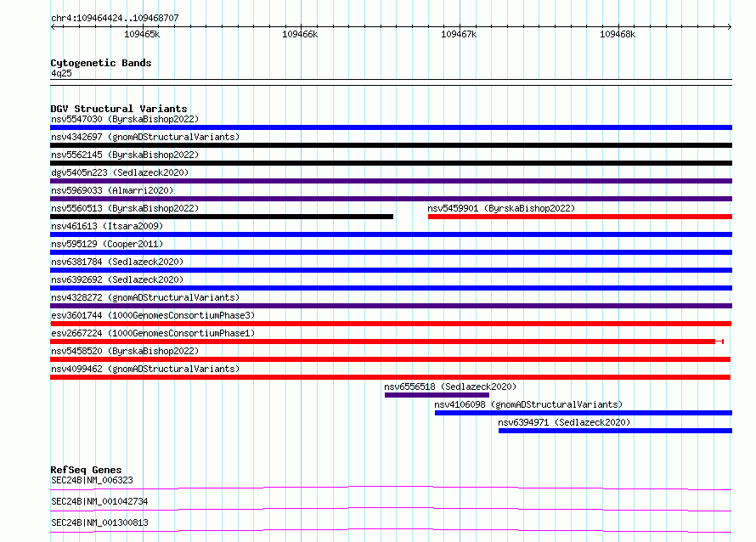This screenshot has height=542, width=756.
Task: Select the blue bar for nsv5547030
Action: tap(391, 127)
